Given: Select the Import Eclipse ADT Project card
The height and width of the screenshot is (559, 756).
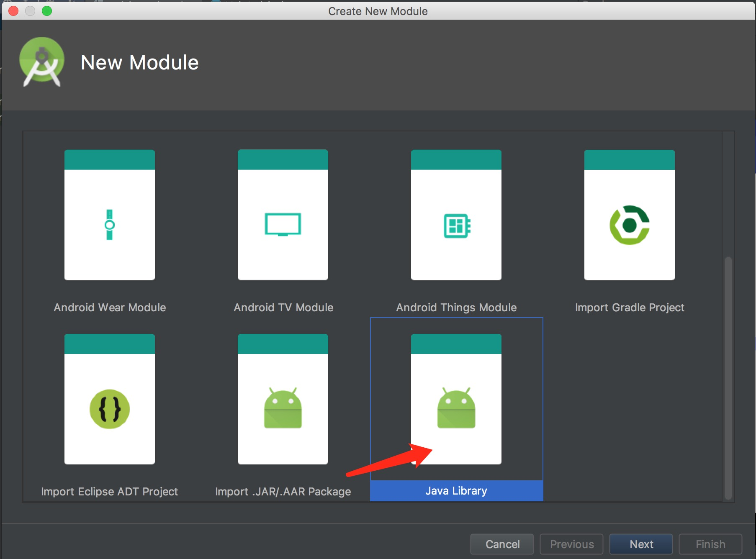Looking at the screenshot, I should click(x=109, y=399).
